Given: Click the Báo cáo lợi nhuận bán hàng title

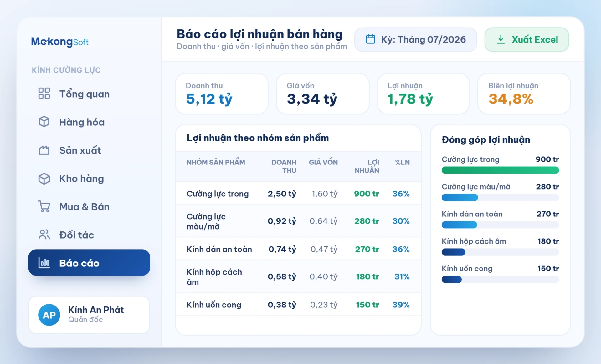Looking at the screenshot, I should [x=259, y=34].
